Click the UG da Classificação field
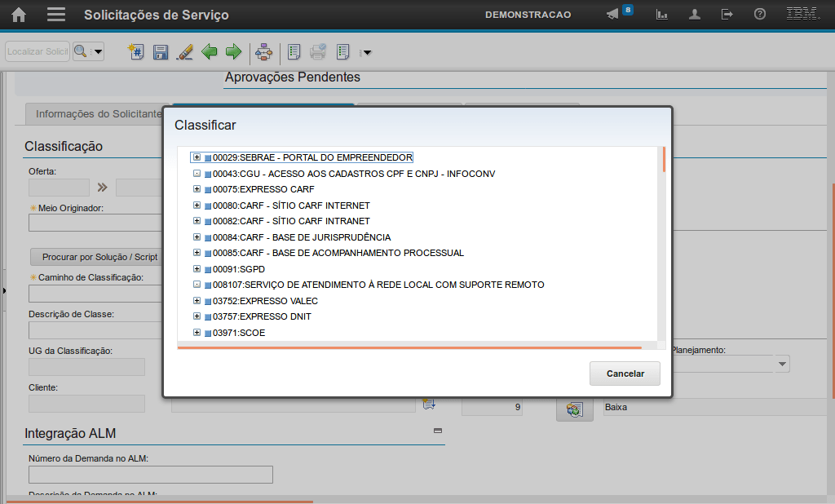 86,367
